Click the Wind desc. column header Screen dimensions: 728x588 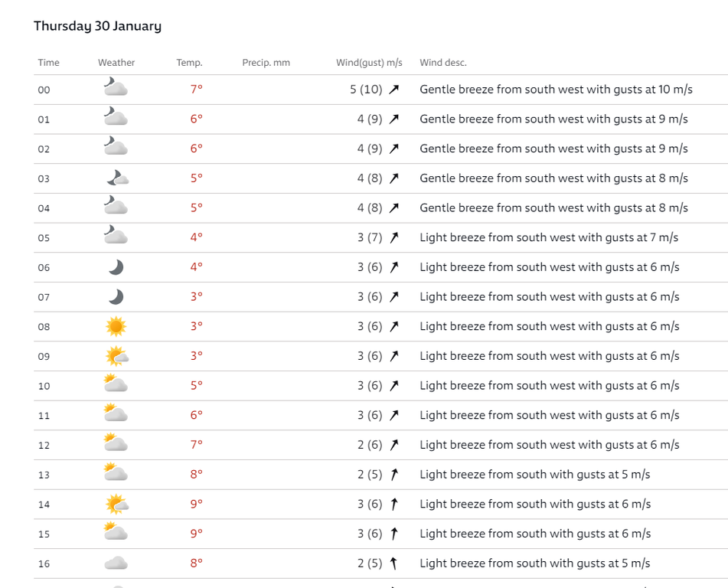(442, 63)
